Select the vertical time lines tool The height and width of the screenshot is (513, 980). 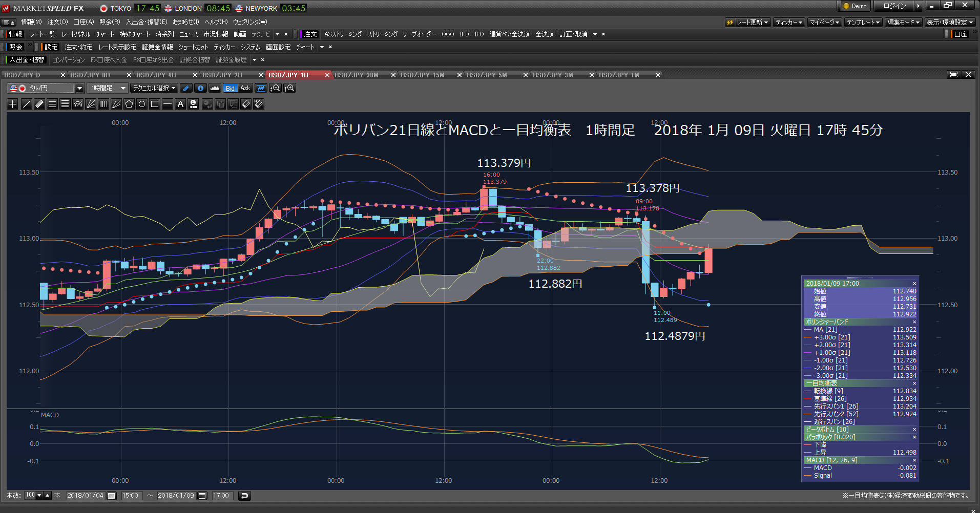click(x=103, y=104)
